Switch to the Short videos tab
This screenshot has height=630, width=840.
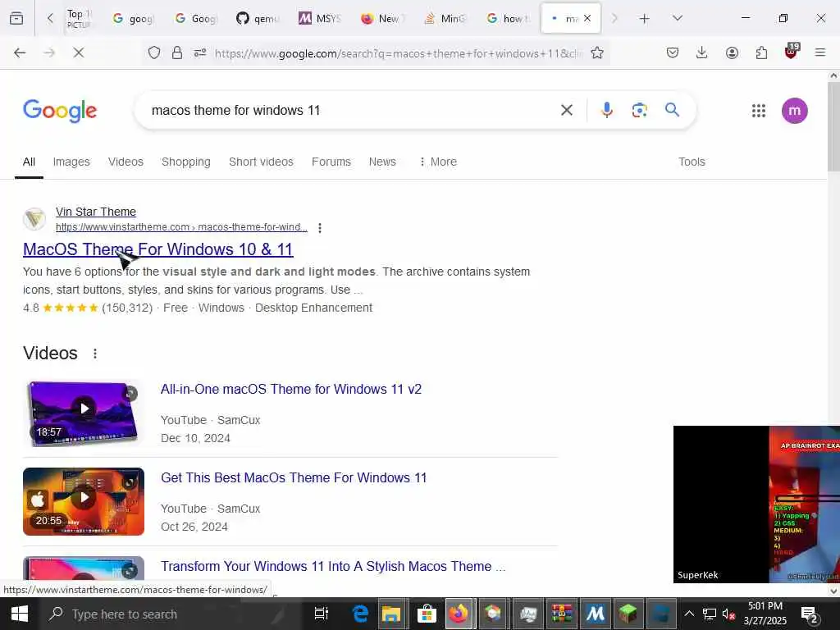tap(261, 162)
